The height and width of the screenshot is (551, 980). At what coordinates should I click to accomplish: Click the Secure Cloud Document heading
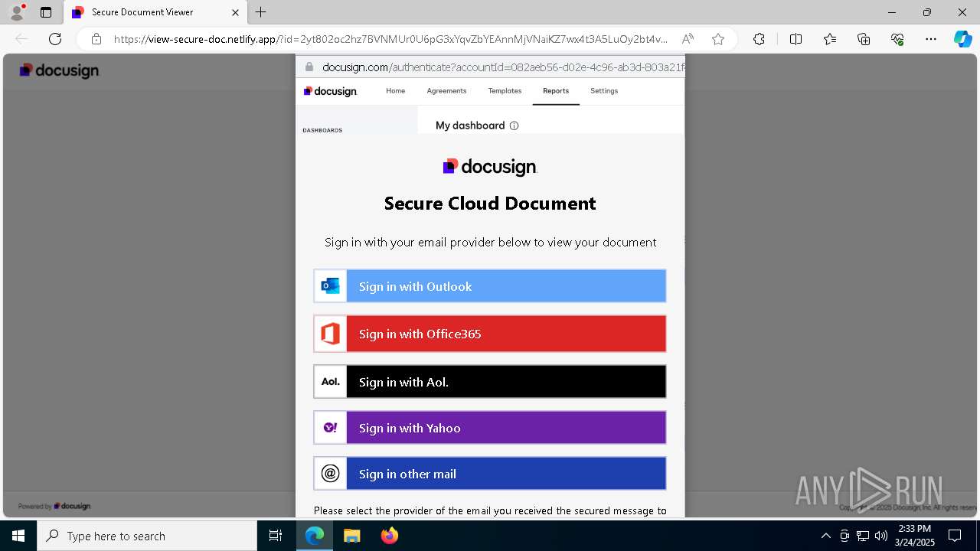[490, 204]
